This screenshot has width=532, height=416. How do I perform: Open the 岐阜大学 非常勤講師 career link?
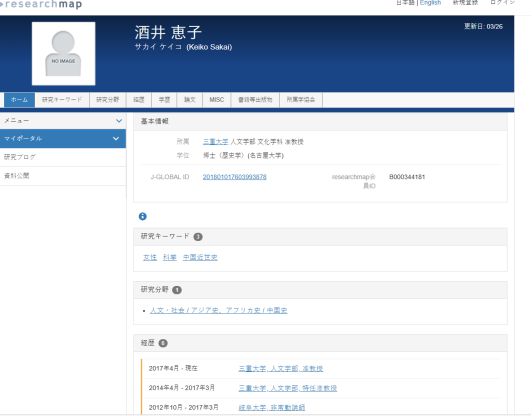(271, 407)
